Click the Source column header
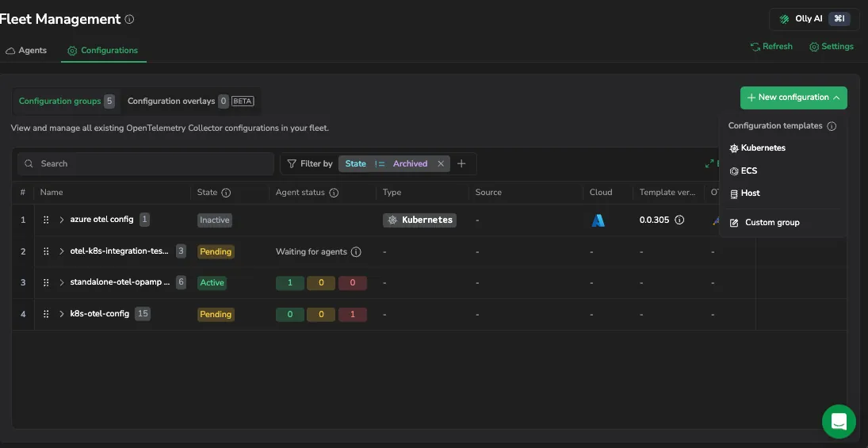 click(488, 193)
